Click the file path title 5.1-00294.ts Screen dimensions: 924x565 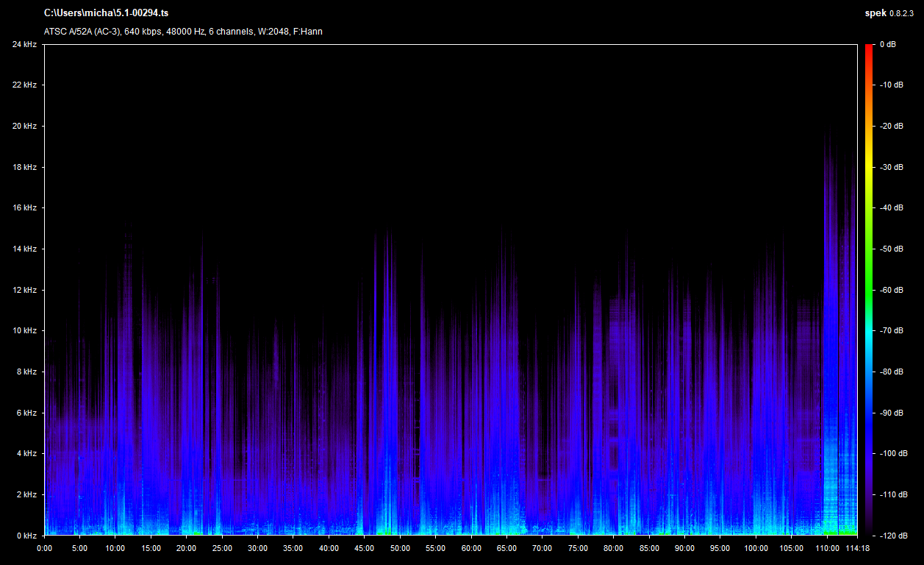106,13
